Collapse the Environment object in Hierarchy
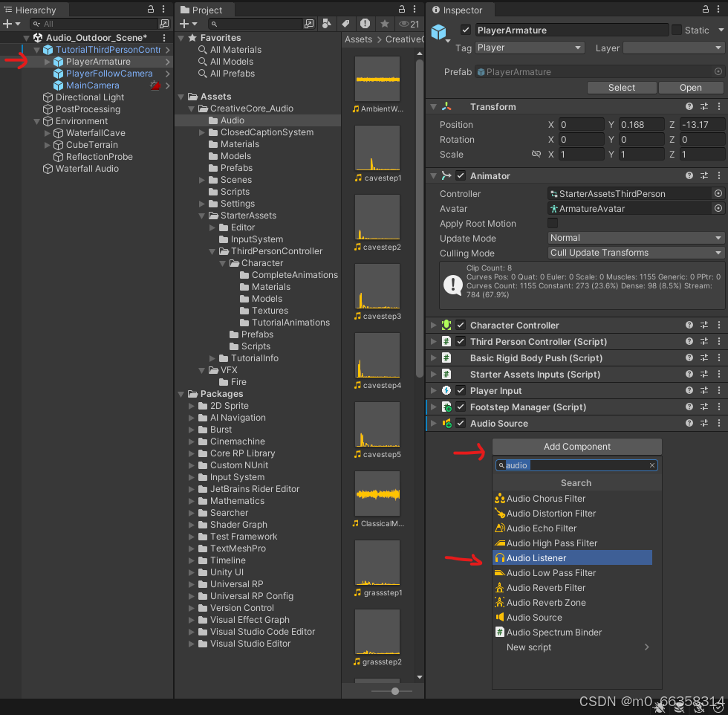Viewport: 728px width, 715px height. (36, 121)
